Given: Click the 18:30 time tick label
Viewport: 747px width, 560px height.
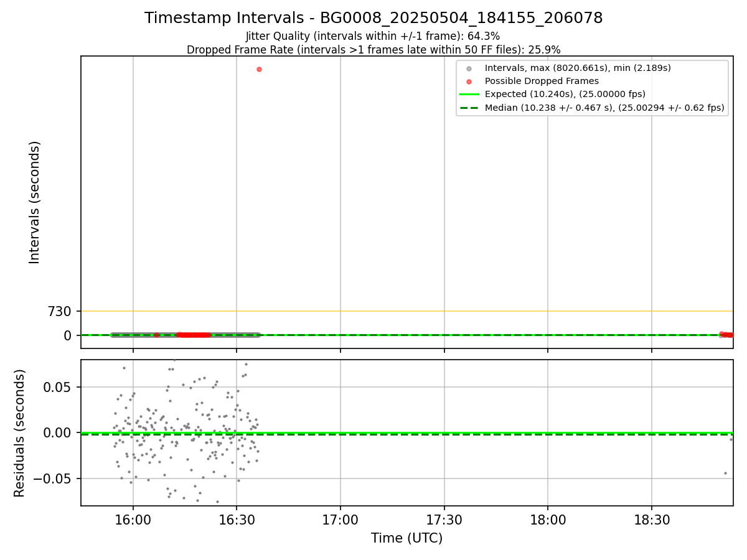Looking at the screenshot, I should (652, 519).
